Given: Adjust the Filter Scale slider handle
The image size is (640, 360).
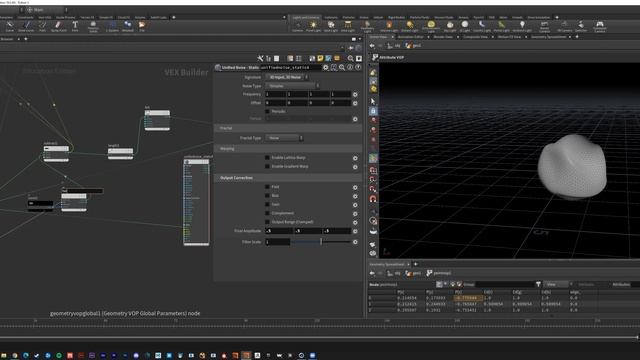Looking at the screenshot, I should tap(321, 242).
